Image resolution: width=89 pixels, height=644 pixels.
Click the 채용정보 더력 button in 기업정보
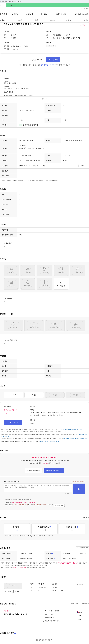[x=80, y=584]
